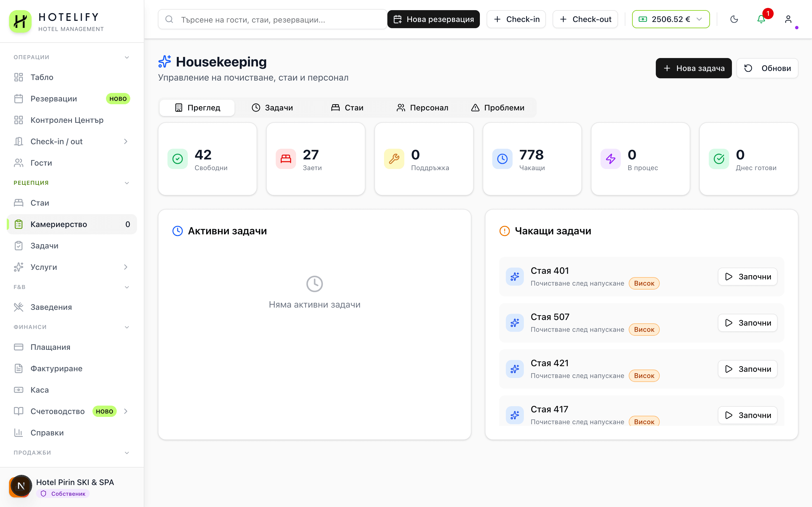Open Фактуриране in the sidebar
812x507 pixels.
point(56,368)
